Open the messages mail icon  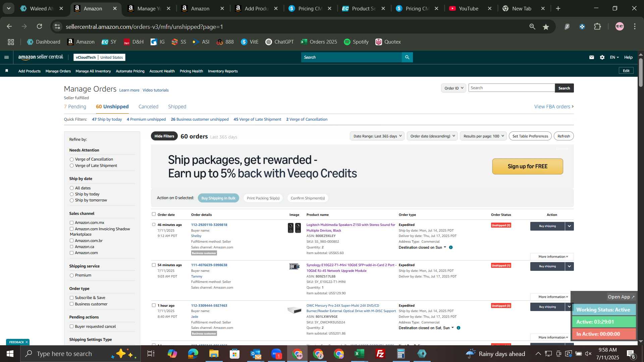click(x=592, y=57)
